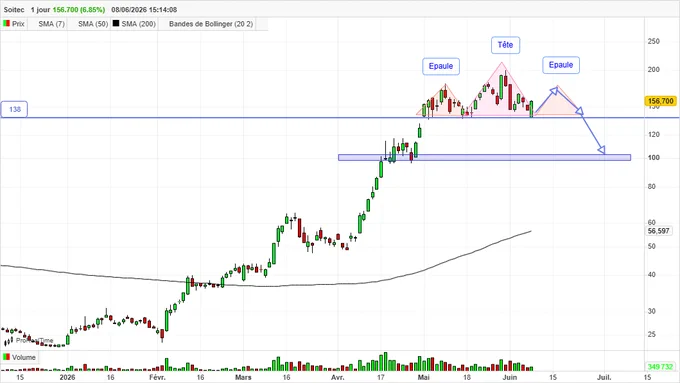The image size is (680, 383).
Task: Click the 'Févr.' date axis label
Action: pos(157,377)
